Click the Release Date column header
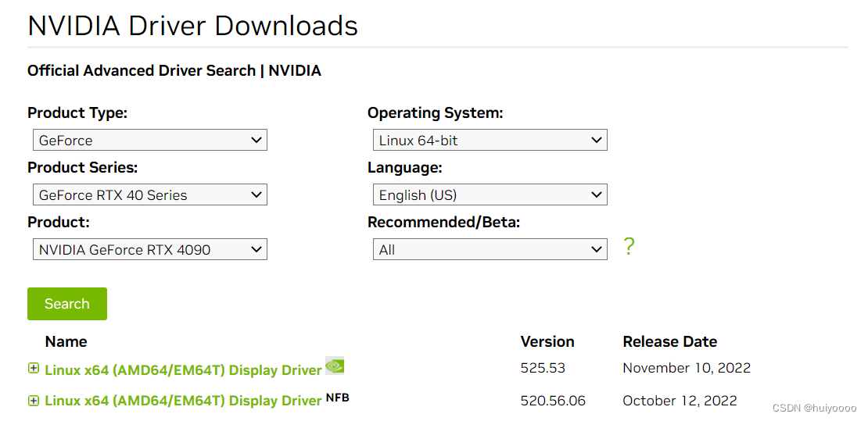 tap(669, 341)
